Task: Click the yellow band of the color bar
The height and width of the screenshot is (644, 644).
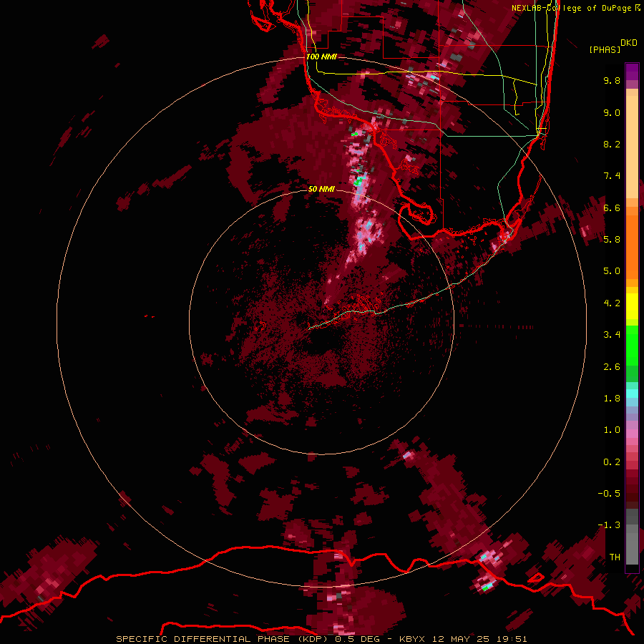Action: (632, 306)
